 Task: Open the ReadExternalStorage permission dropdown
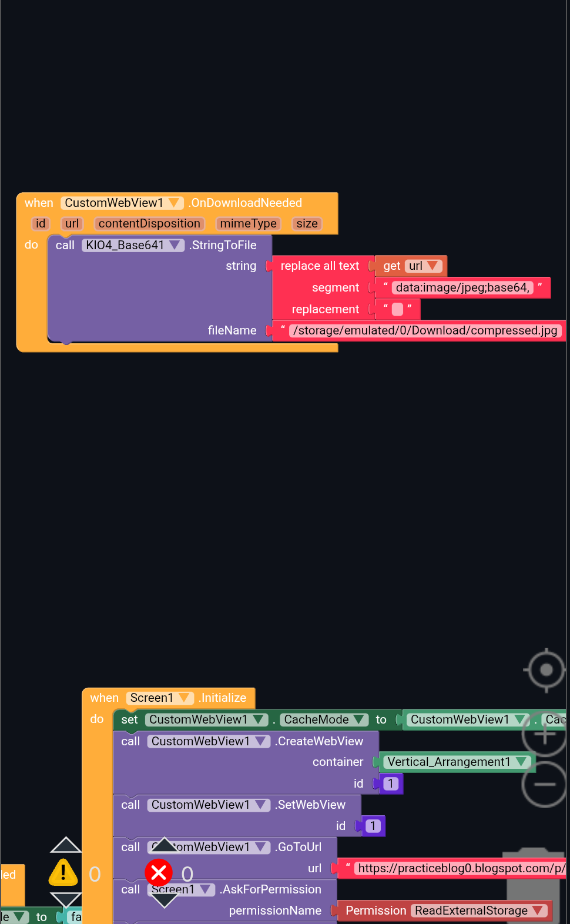tap(537, 910)
